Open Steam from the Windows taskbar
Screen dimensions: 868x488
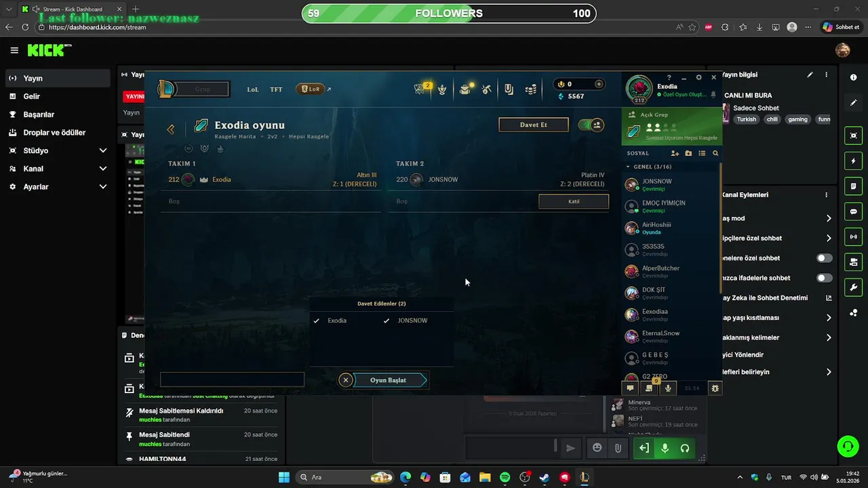click(x=545, y=477)
